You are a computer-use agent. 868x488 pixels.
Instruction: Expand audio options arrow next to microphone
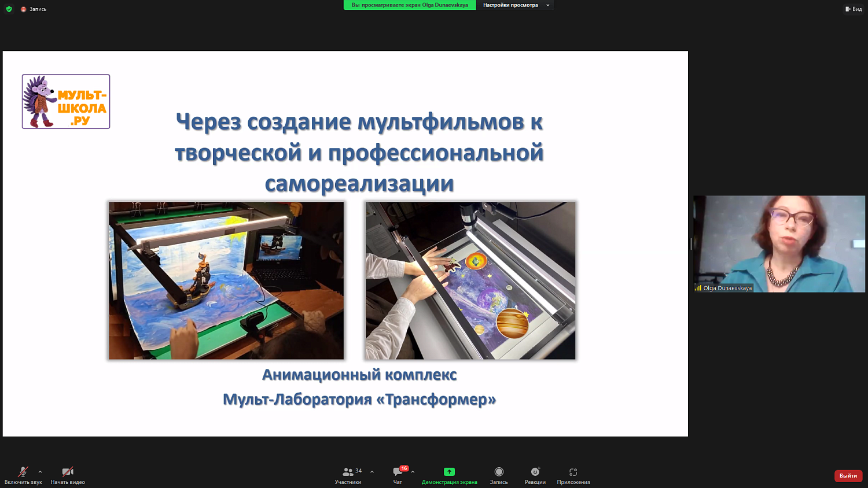40,472
